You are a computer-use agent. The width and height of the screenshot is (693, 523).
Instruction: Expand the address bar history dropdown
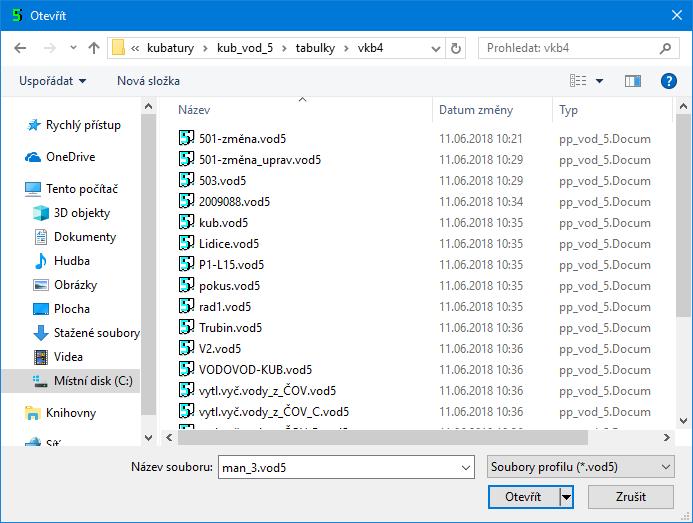point(436,48)
